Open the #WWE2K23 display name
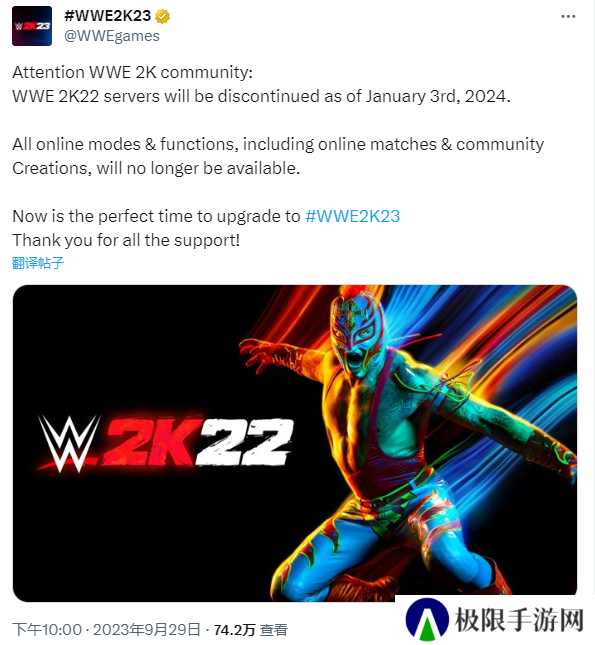Screen dimensions: 595x645 click(108, 16)
